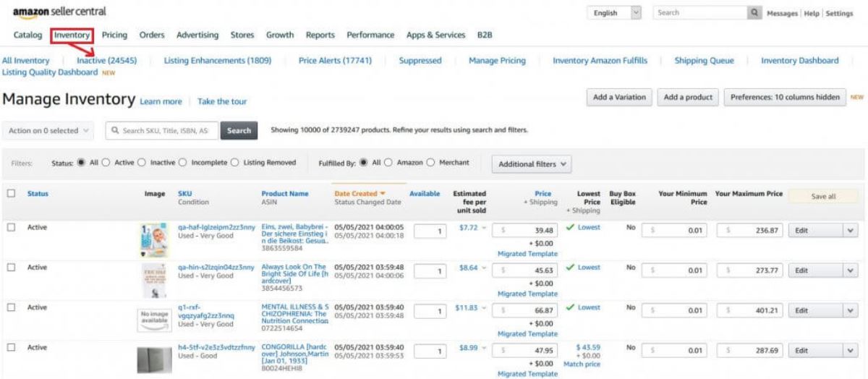
Task: Expand the $7.72 estimated fee chevron
Action: pyautogui.click(x=484, y=228)
